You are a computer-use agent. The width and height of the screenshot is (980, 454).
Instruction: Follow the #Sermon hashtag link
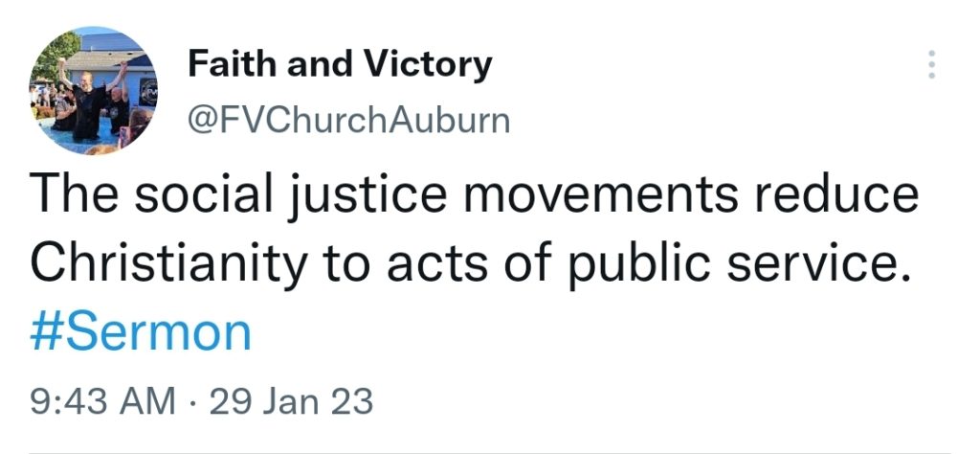point(140,333)
